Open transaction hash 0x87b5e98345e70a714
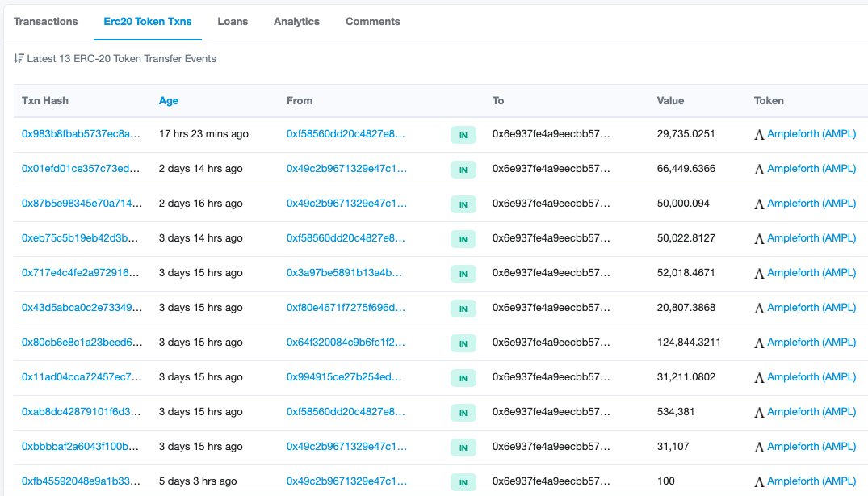Screen dimensions: 868x496 82,204
